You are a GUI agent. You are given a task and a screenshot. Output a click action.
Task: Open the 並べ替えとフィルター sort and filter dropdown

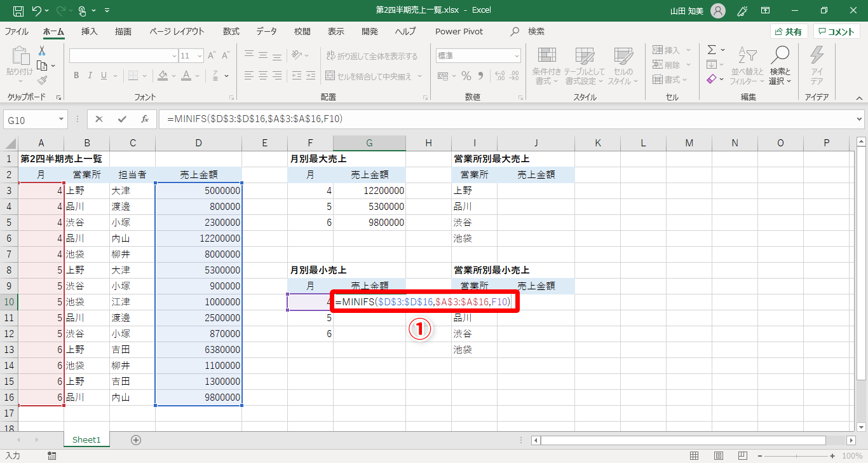click(747, 66)
